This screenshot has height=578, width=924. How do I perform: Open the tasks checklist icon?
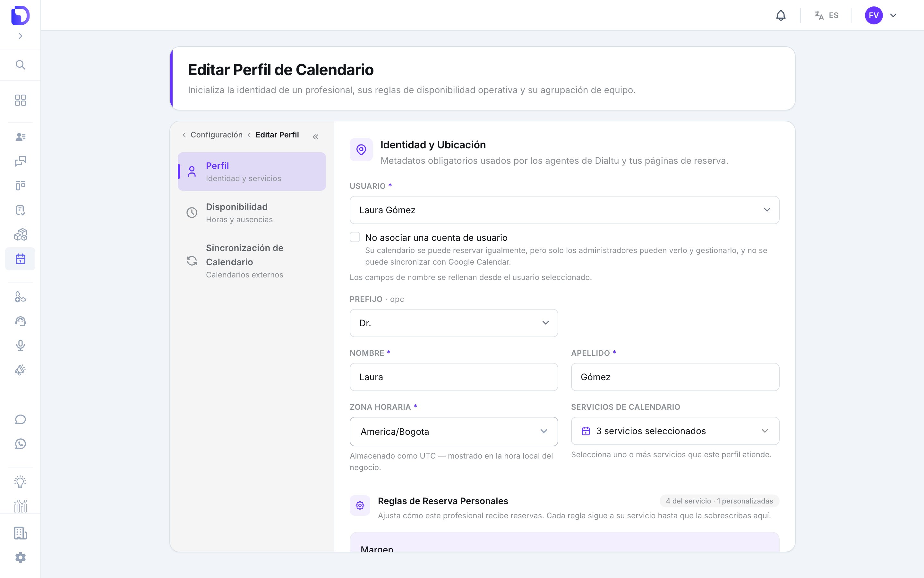pyautogui.click(x=21, y=210)
